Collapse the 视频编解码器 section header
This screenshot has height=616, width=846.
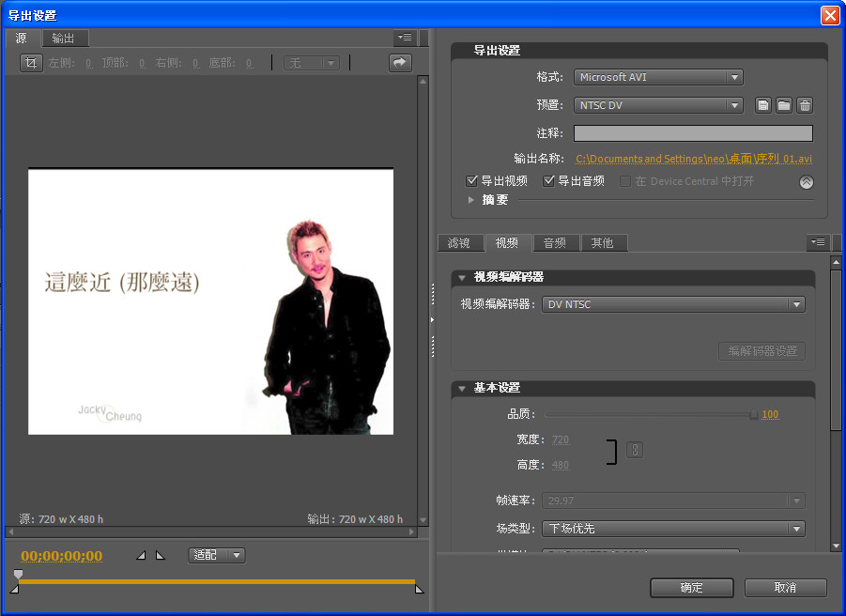[x=462, y=277]
